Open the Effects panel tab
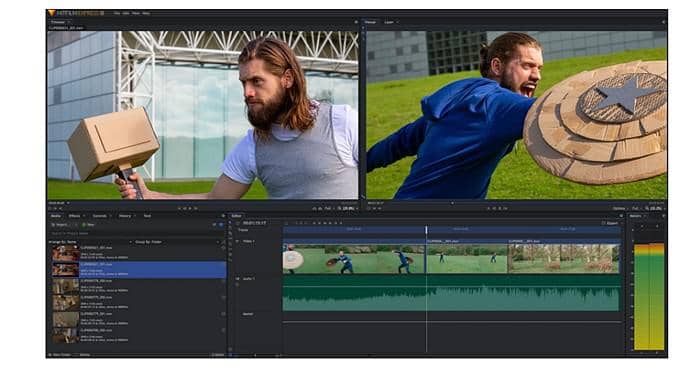This screenshot has width=700, height=375. [x=75, y=216]
